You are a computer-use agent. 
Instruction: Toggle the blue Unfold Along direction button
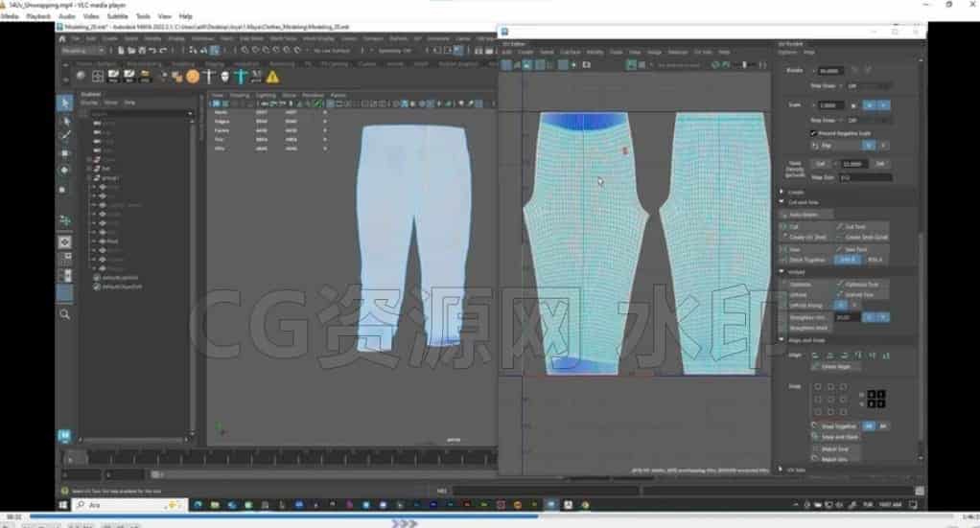coord(841,305)
